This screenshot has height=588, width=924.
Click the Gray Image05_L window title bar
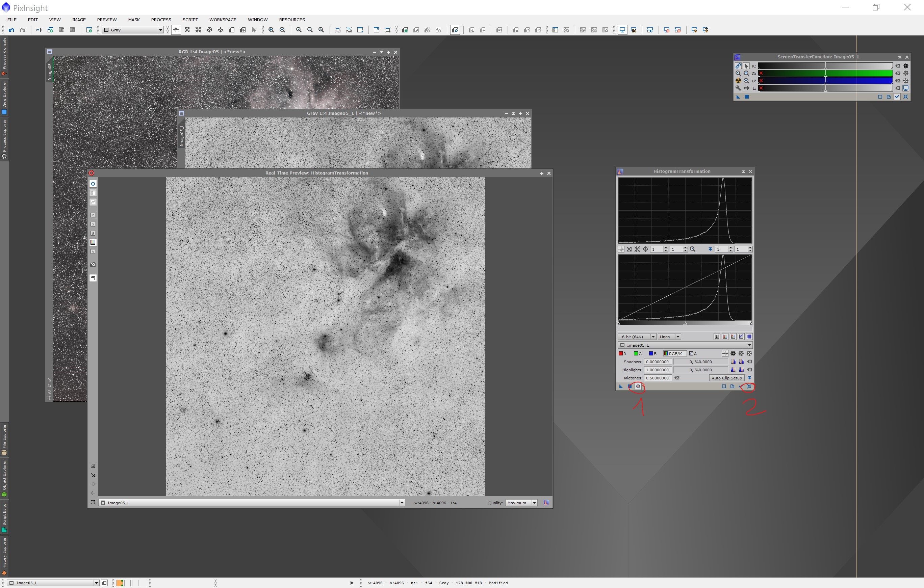[344, 113]
